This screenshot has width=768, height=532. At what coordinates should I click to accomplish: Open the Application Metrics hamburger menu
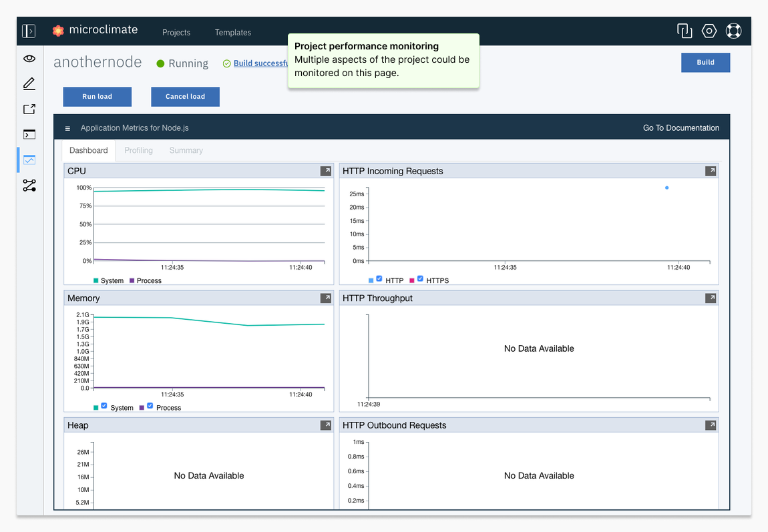pos(67,128)
